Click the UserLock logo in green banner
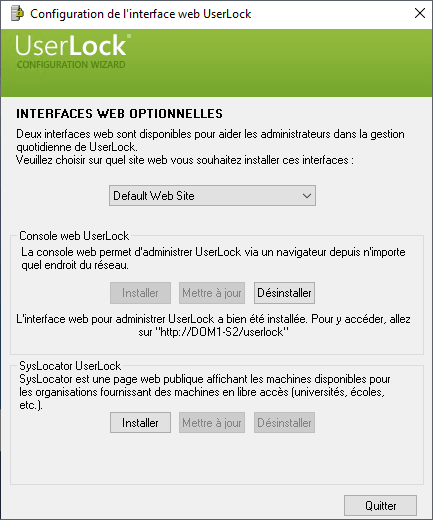This screenshot has width=433, height=520. (73, 45)
